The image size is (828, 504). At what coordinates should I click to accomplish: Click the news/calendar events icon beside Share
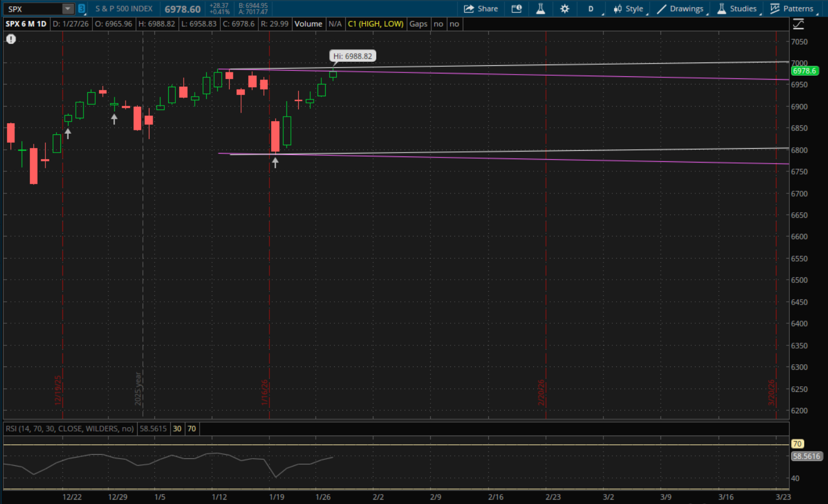coord(517,9)
